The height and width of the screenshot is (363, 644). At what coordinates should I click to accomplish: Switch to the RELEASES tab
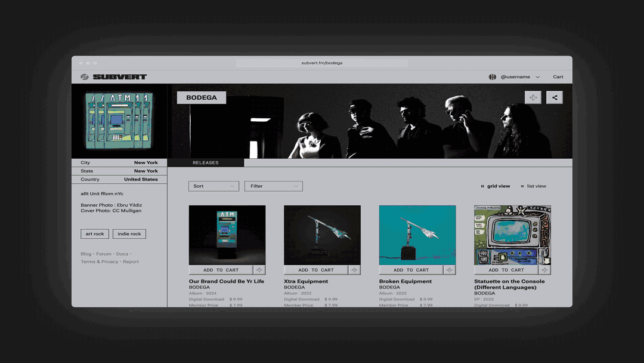[x=205, y=163]
